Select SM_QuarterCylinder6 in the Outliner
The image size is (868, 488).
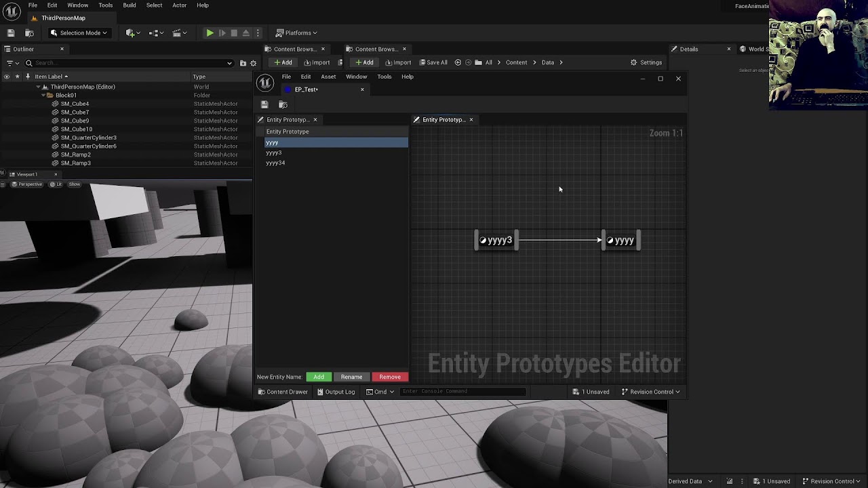(x=88, y=146)
